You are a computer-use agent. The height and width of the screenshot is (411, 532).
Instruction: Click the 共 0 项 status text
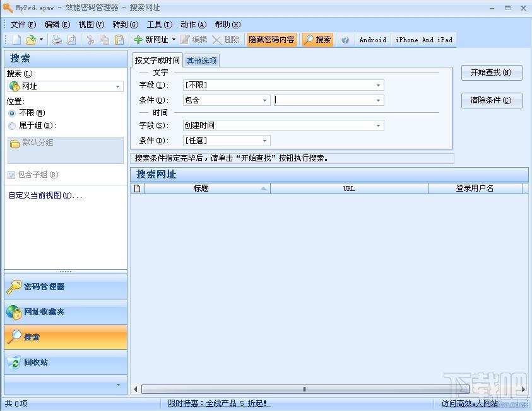click(x=16, y=404)
